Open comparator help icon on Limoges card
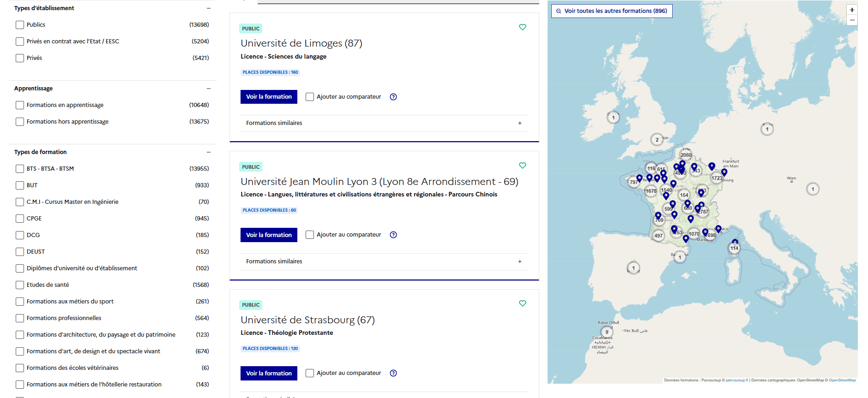 tap(393, 97)
